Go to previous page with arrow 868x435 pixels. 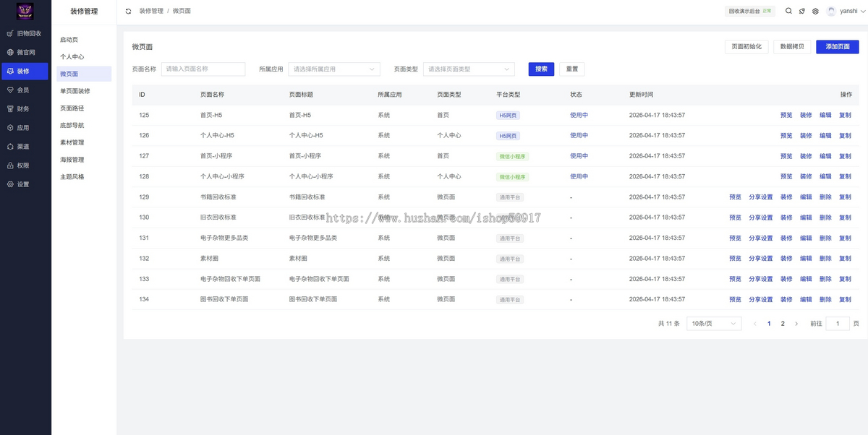(x=755, y=324)
